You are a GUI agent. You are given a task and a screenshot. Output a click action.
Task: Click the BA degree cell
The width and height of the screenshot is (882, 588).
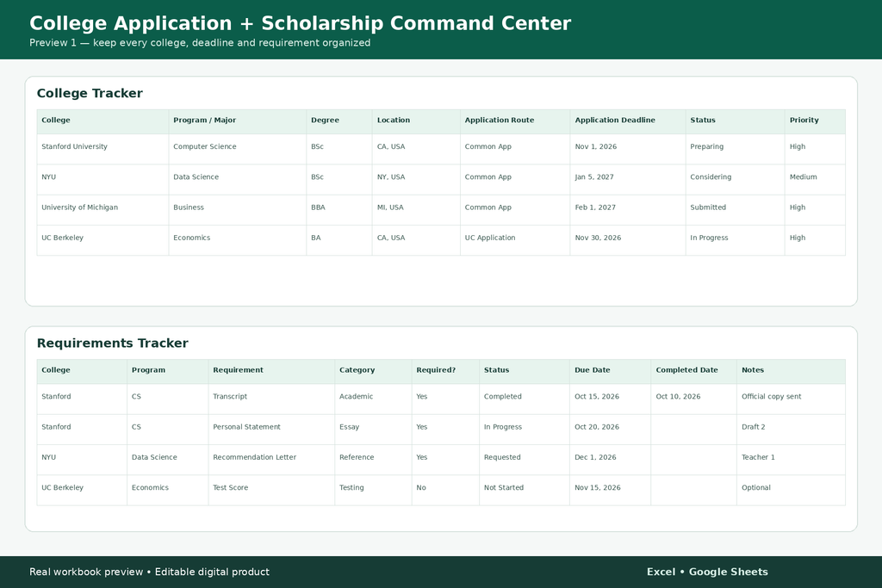tap(339, 240)
